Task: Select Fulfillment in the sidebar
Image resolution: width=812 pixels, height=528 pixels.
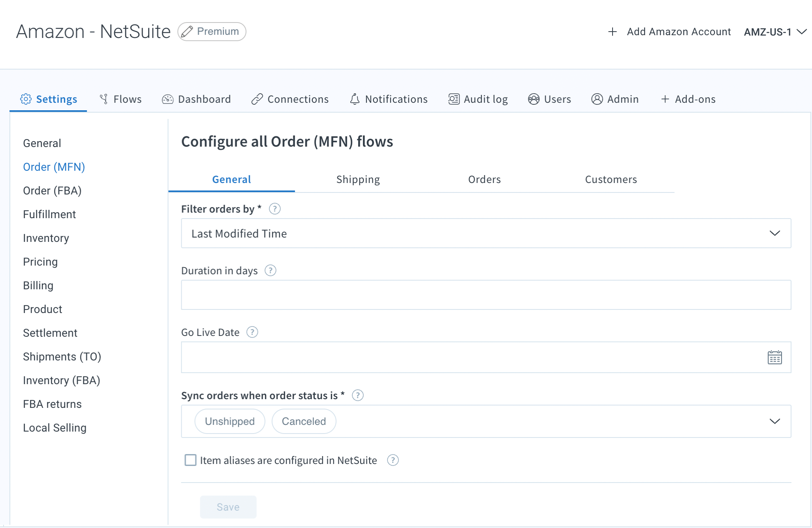Action: coord(49,214)
